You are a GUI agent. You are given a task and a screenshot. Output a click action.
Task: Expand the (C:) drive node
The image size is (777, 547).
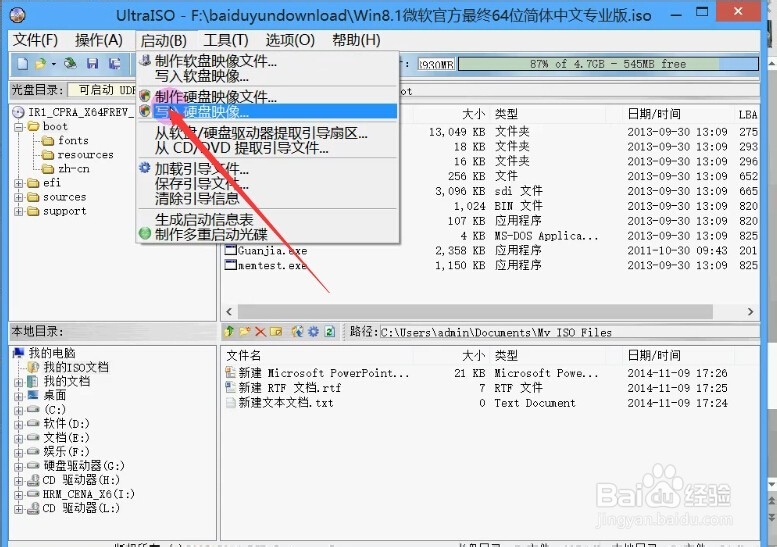[19, 410]
